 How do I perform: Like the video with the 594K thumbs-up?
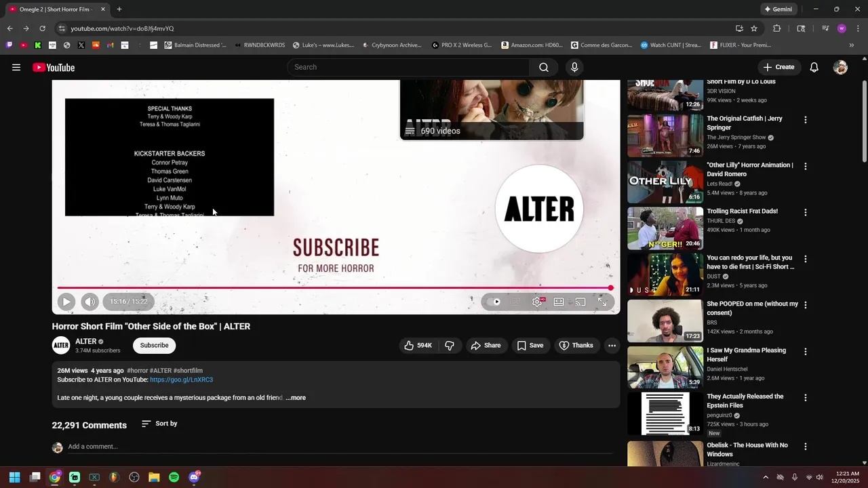tap(418, 346)
